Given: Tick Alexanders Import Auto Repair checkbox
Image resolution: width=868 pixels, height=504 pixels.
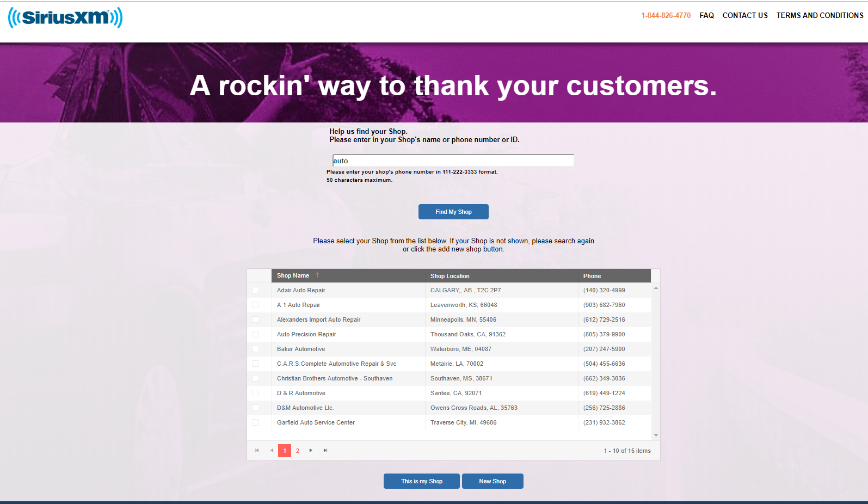Looking at the screenshot, I should (255, 319).
